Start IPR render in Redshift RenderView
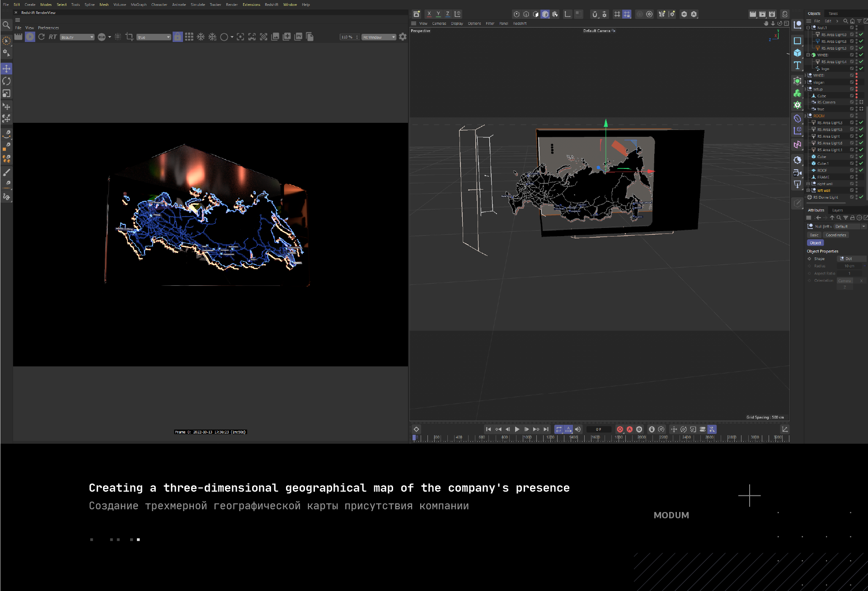 [x=30, y=37]
